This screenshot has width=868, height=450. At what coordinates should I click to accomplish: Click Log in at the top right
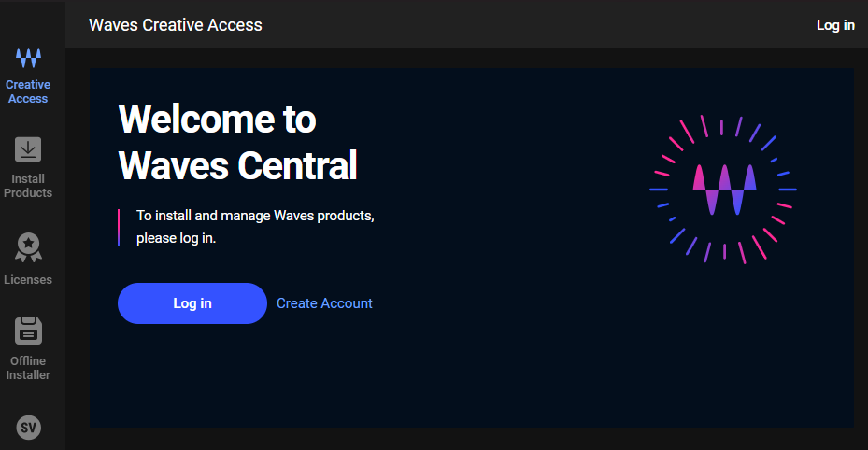click(x=834, y=25)
